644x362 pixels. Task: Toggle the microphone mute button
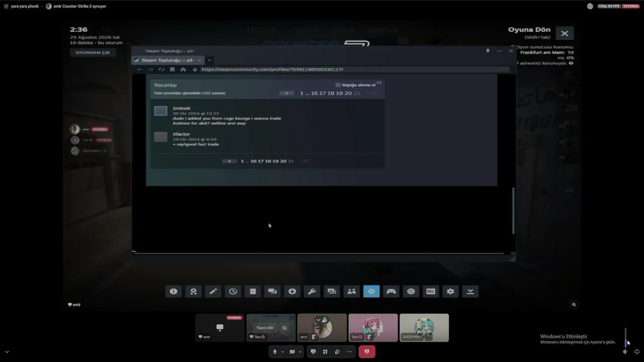click(x=275, y=351)
